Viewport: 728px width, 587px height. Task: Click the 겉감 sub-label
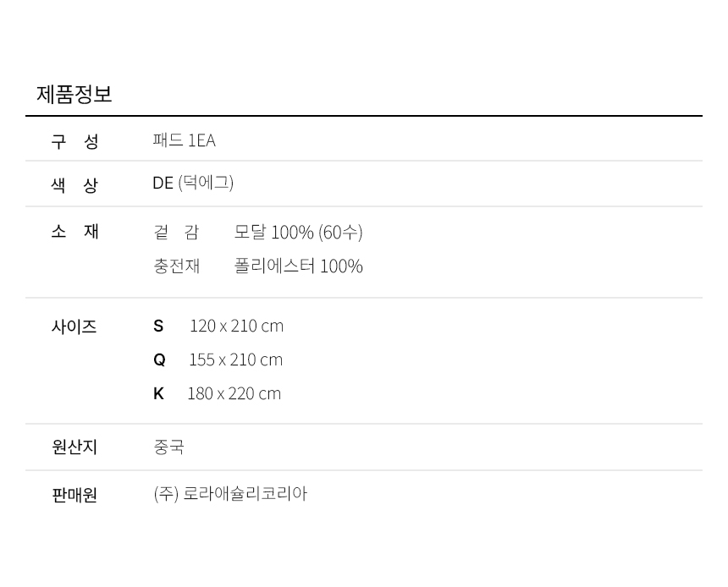(x=176, y=232)
